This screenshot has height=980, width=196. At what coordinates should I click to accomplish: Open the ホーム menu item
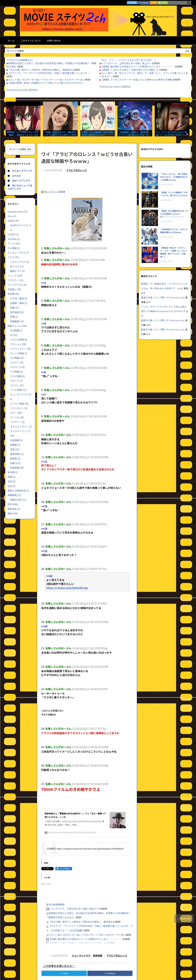tap(11, 41)
